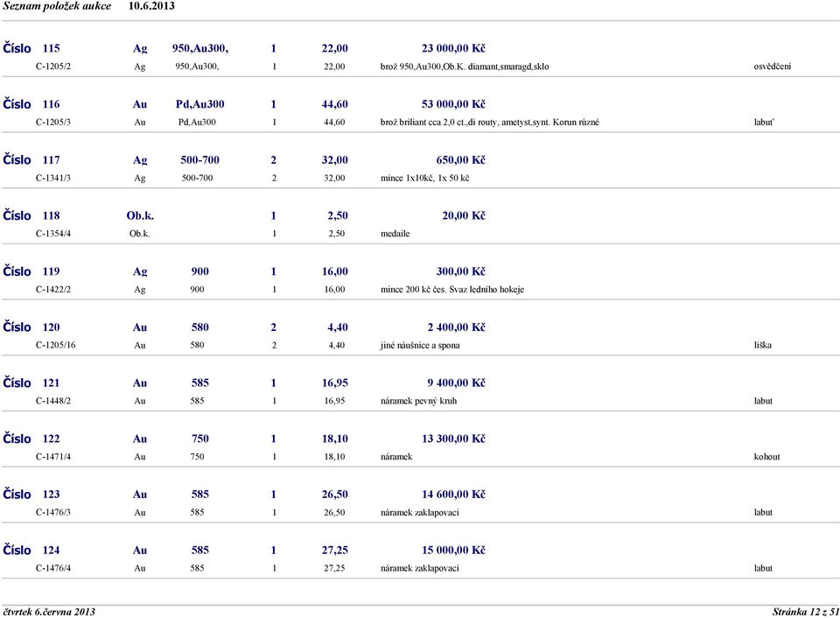Viewport: 840px width, 618px height.
Task: Click item number 119 heading
Action: 31,271
